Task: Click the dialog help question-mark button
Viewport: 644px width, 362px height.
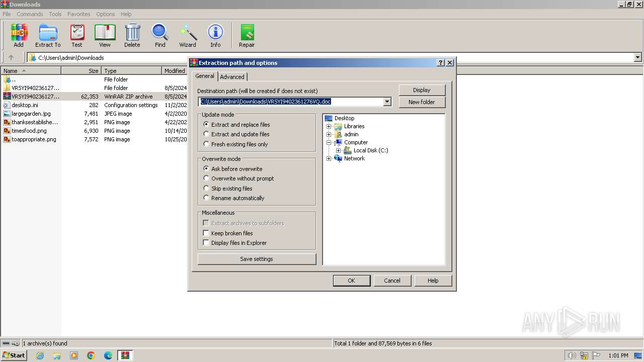Action: (441, 63)
